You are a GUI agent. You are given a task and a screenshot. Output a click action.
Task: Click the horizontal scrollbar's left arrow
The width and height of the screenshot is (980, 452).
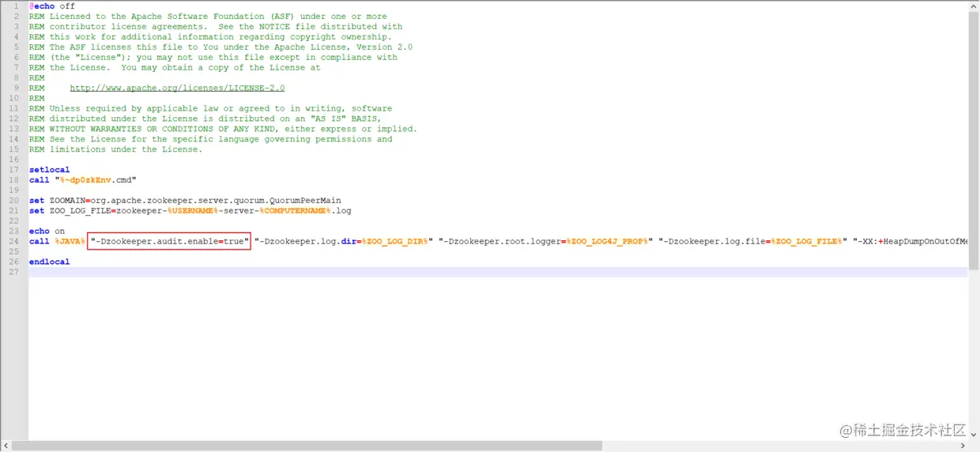coord(6,446)
